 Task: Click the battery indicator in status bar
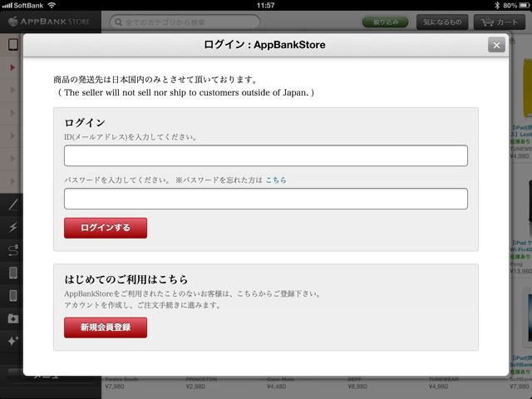tap(524, 5)
